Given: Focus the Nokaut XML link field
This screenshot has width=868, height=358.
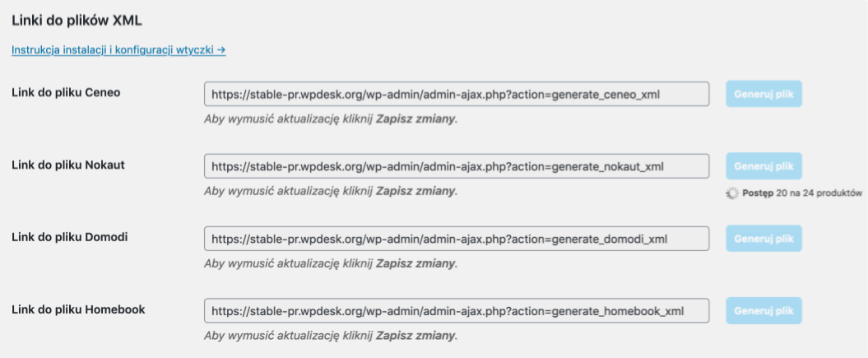Looking at the screenshot, I should (457, 166).
